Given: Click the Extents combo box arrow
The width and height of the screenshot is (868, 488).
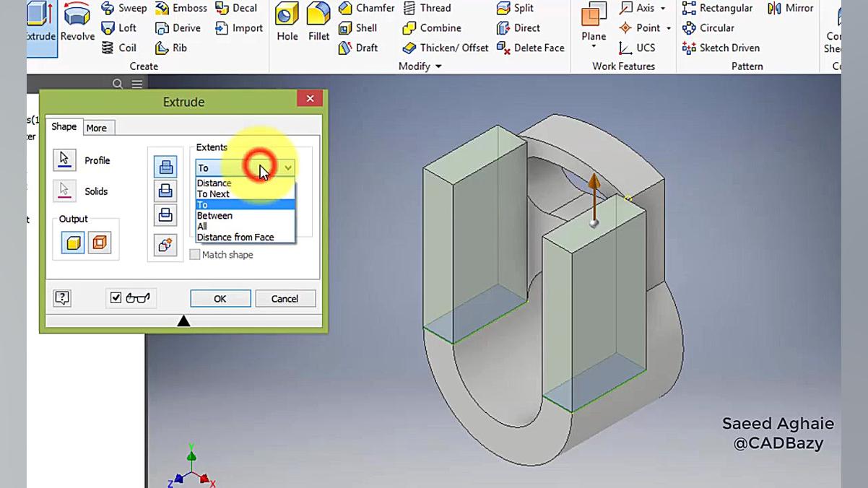Looking at the screenshot, I should [287, 167].
